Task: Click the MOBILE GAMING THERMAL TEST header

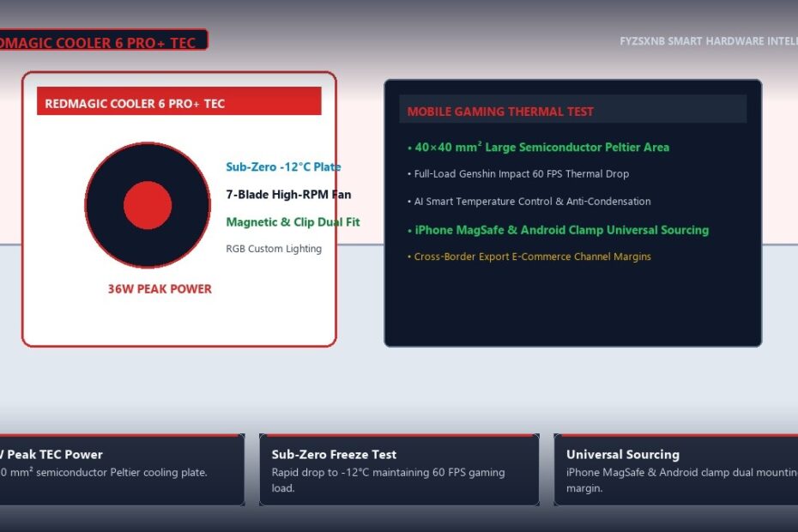Action: point(573,109)
